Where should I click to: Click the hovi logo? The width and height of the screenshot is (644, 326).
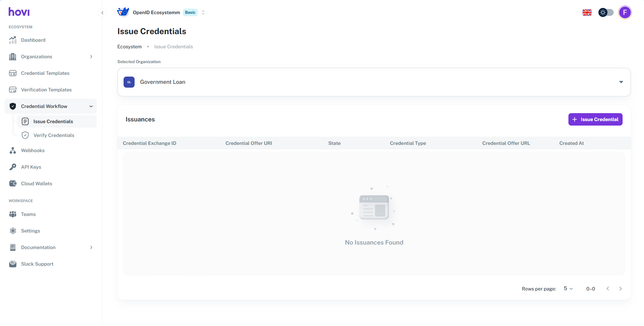click(x=19, y=12)
